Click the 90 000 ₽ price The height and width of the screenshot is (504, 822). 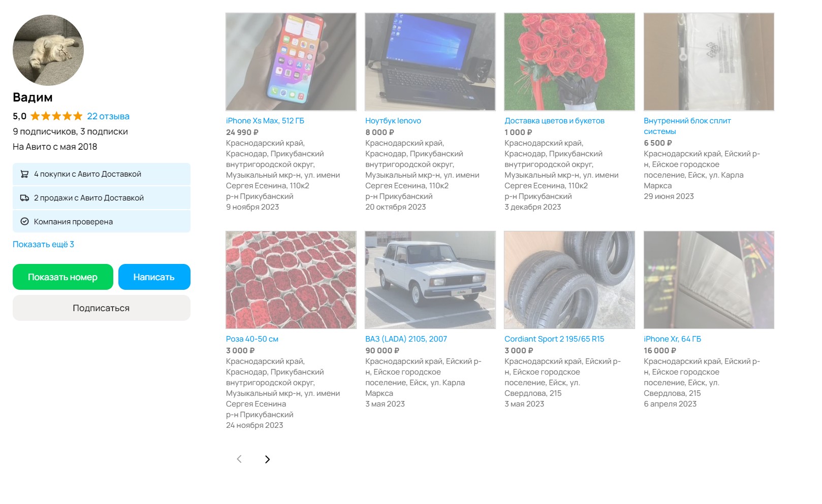coord(382,351)
